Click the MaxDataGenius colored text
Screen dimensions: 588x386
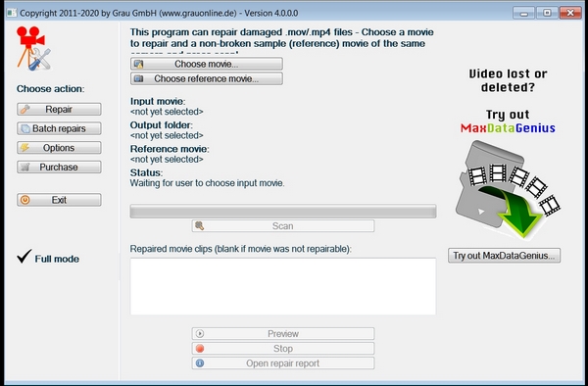tap(508, 128)
